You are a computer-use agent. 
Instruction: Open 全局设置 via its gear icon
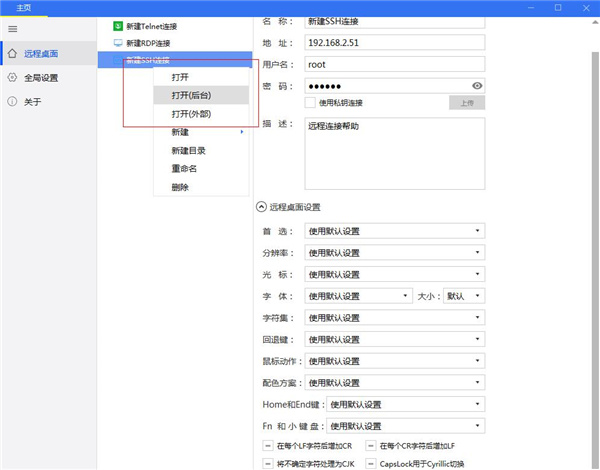pos(12,77)
